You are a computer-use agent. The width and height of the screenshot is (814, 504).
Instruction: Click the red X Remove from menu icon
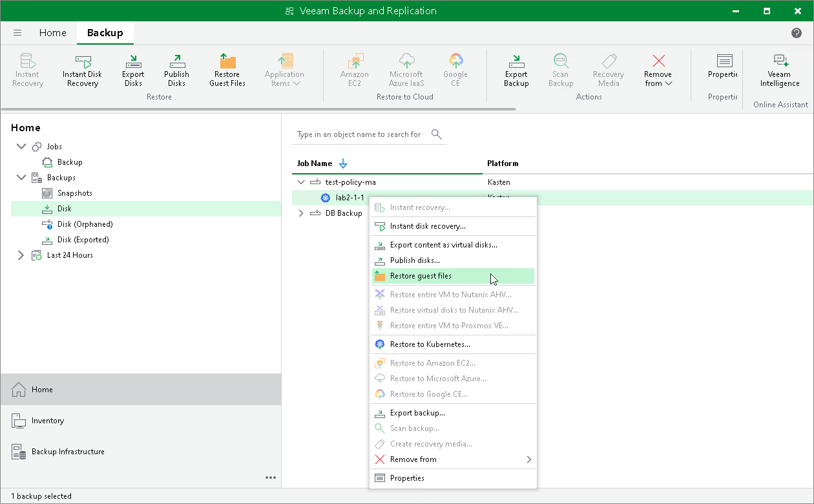pyautogui.click(x=380, y=459)
